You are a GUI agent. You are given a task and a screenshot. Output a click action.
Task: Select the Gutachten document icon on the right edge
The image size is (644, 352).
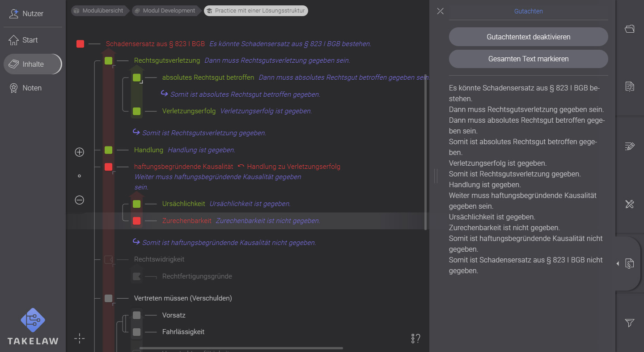coord(630,264)
